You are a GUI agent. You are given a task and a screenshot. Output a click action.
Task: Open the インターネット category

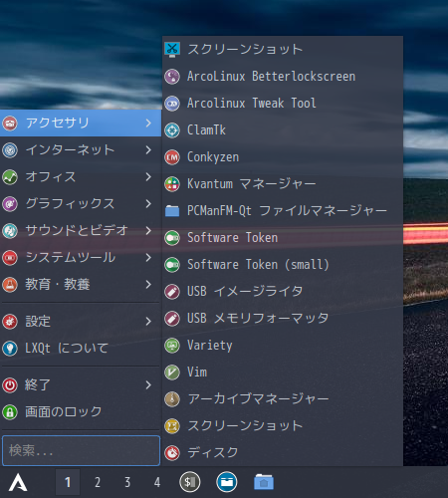point(81,150)
